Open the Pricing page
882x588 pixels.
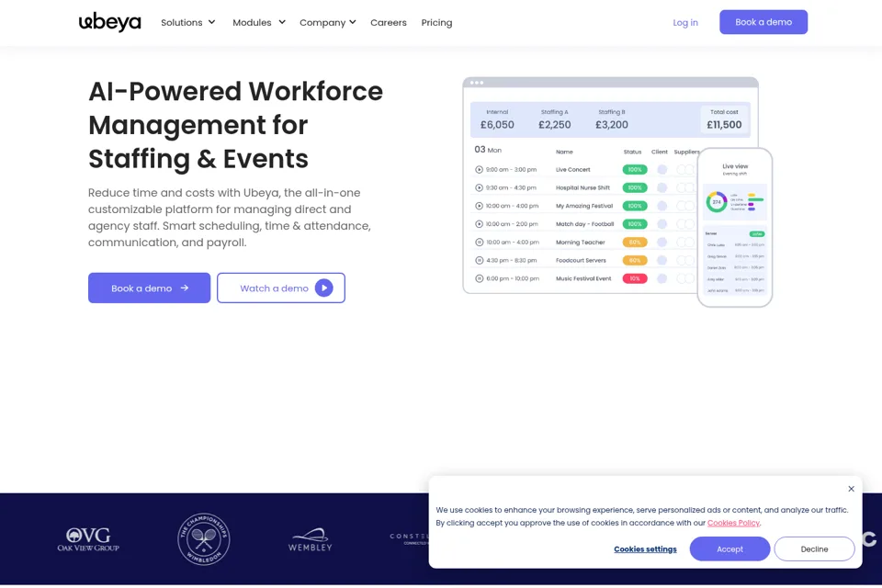436,22
